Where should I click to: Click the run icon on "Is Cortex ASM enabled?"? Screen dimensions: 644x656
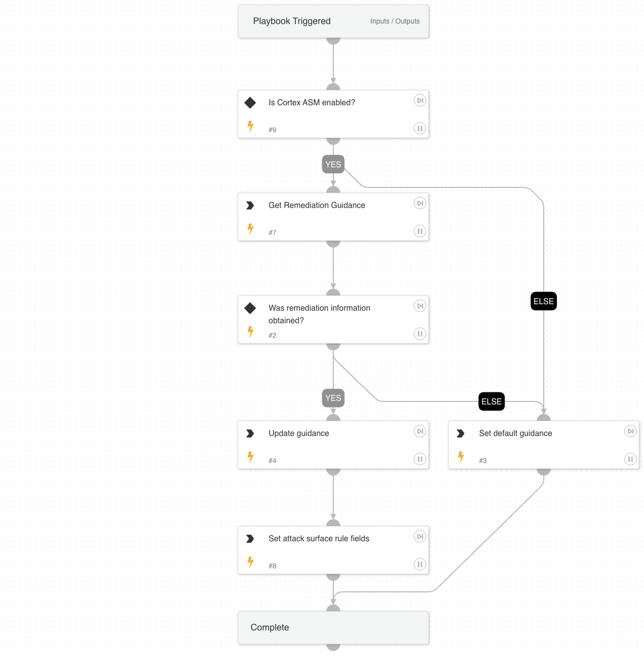[x=419, y=100]
